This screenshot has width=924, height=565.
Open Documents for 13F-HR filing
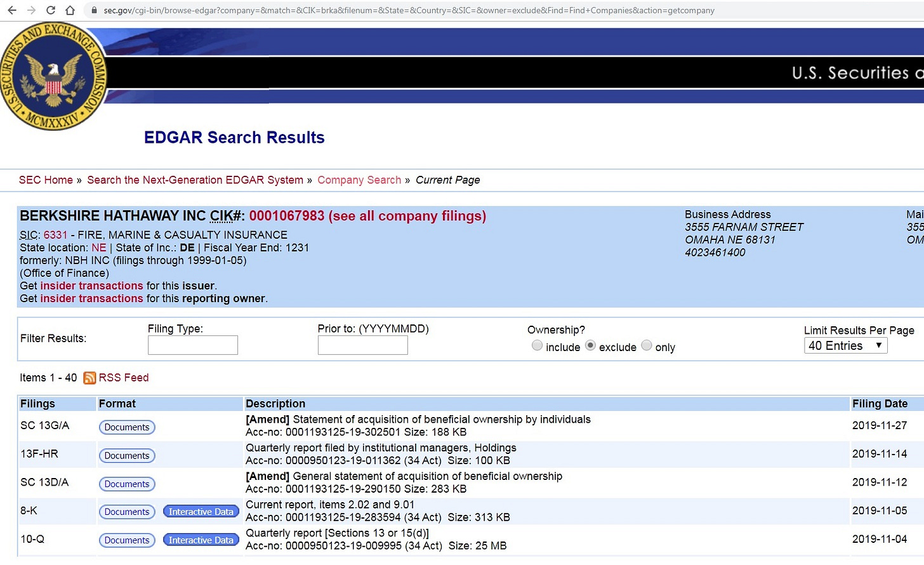coord(127,455)
